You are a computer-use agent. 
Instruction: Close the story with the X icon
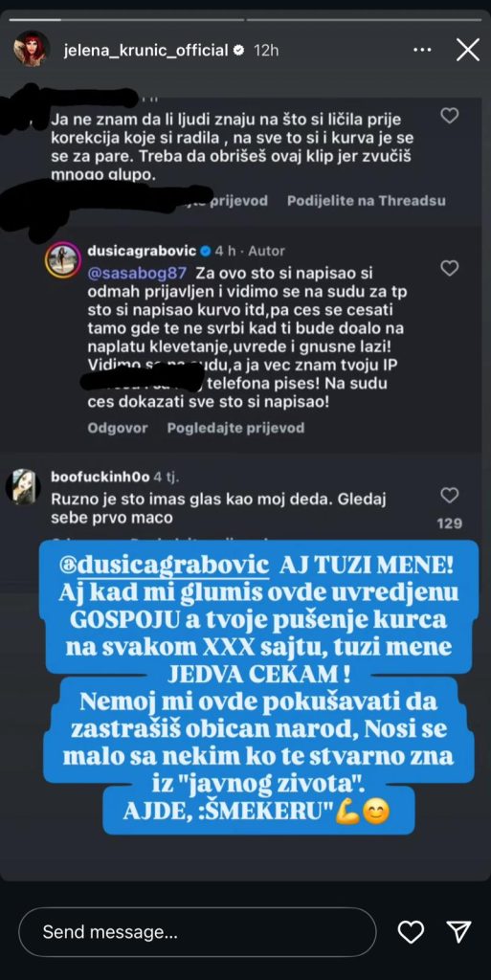point(467,50)
